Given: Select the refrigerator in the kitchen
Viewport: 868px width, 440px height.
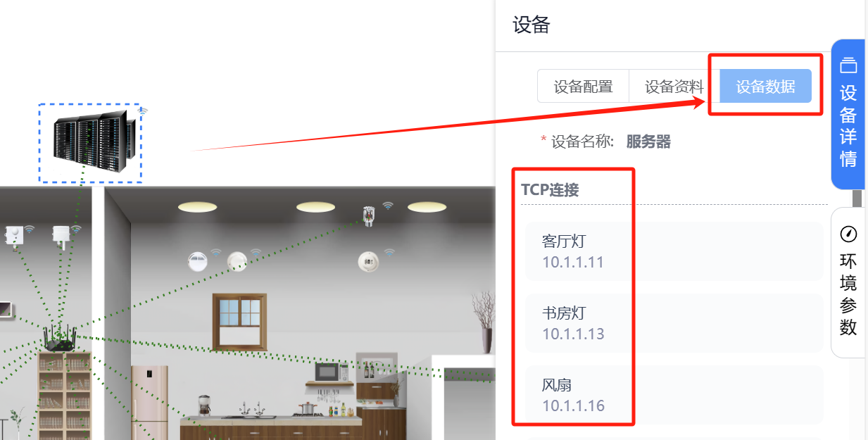Looking at the screenshot, I should pos(149,402).
